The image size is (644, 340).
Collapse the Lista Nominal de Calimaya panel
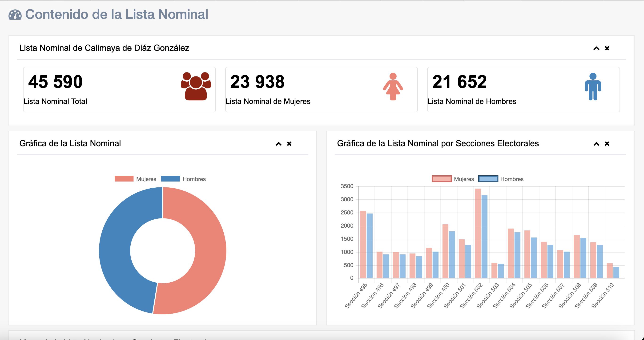coord(596,48)
